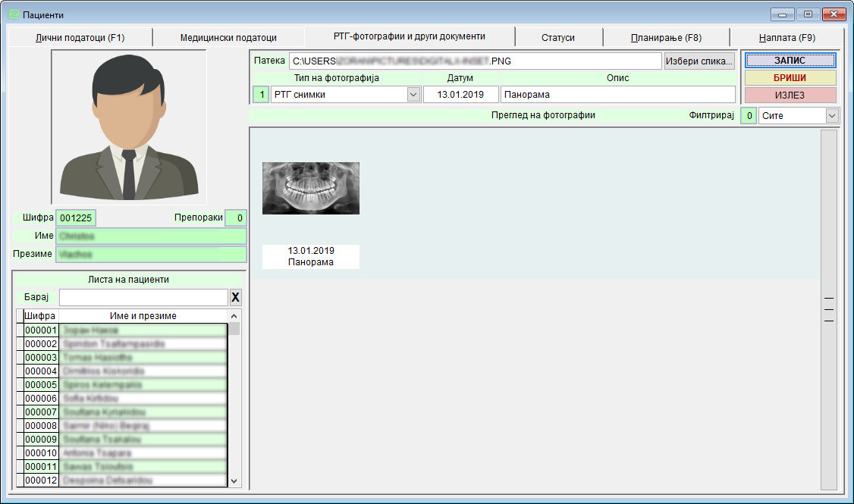This screenshot has height=504, width=854.
Task: Expand the Тип на фотографија dropdown
Action: [413, 95]
